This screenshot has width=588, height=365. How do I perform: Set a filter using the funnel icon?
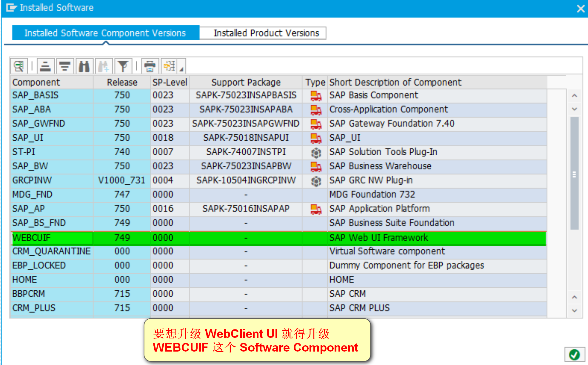tap(123, 66)
